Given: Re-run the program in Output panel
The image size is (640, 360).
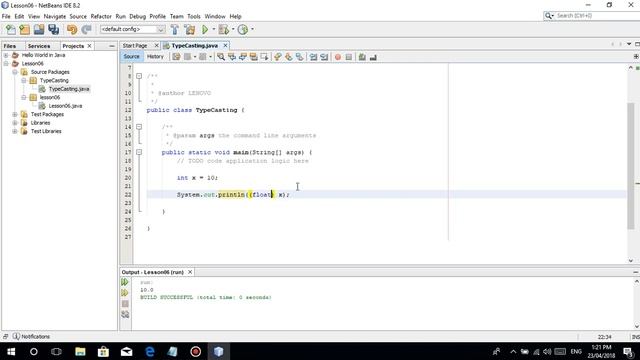Looking at the screenshot, I should pos(125,282).
